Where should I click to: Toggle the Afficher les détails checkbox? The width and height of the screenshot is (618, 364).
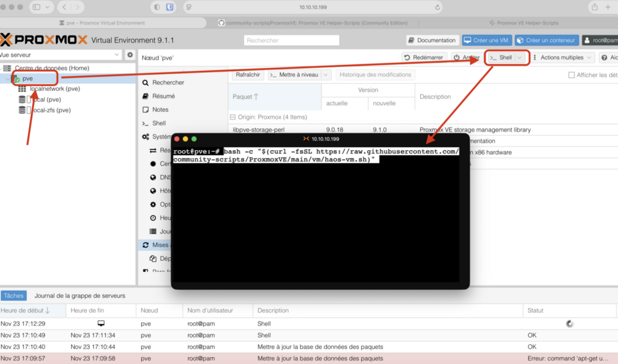[571, 75]
